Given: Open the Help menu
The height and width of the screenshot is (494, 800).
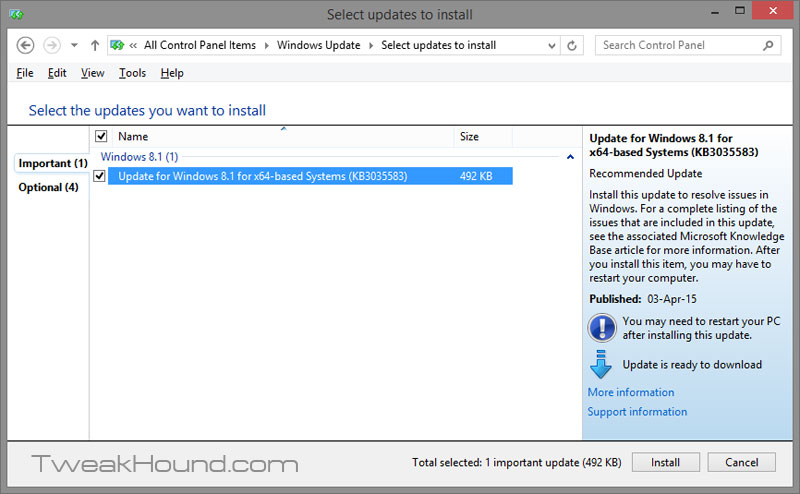Looking at the screenshot, I should click(172, 73).
